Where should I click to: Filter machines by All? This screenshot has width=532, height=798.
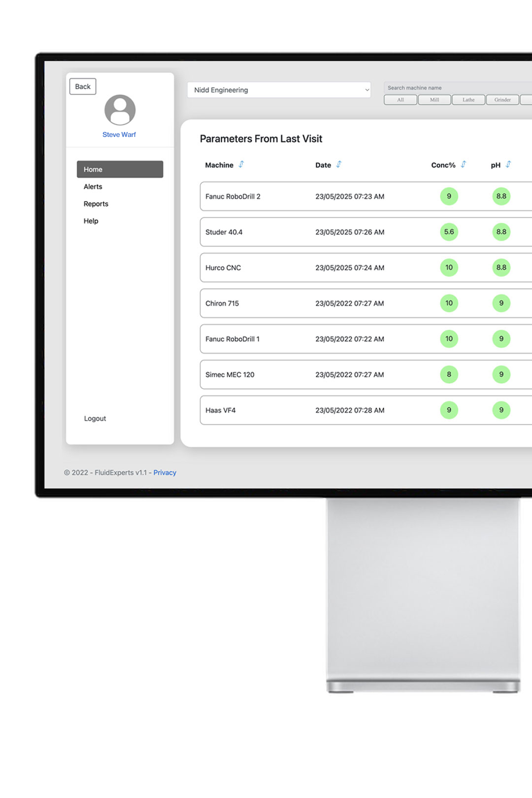[x=400, y=100]
